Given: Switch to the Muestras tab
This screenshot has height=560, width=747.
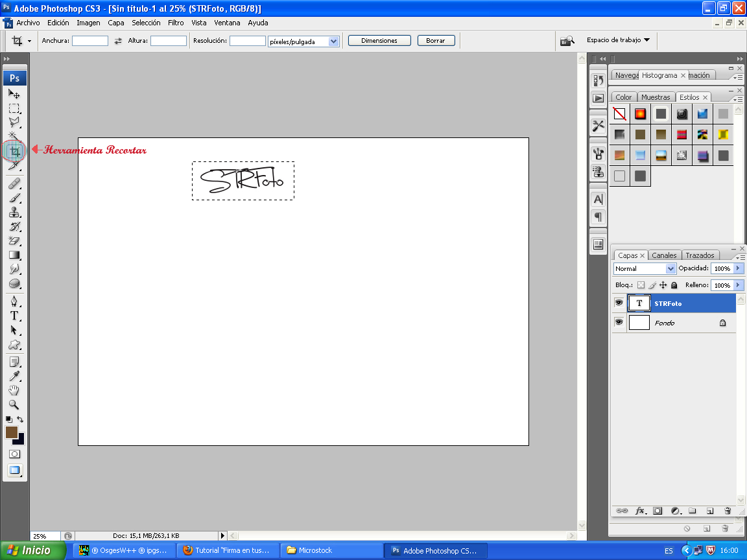Looking at the screenshot, I should point(656,97).
